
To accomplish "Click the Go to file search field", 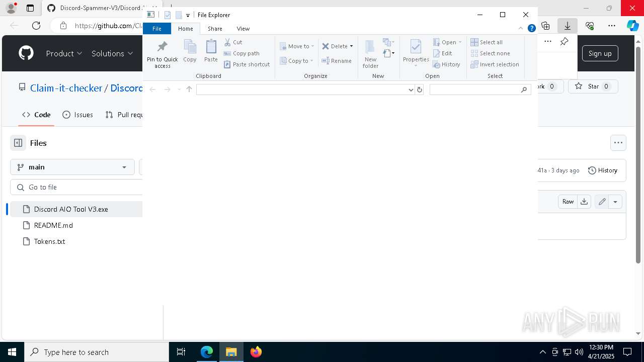I will coord(76,187).
